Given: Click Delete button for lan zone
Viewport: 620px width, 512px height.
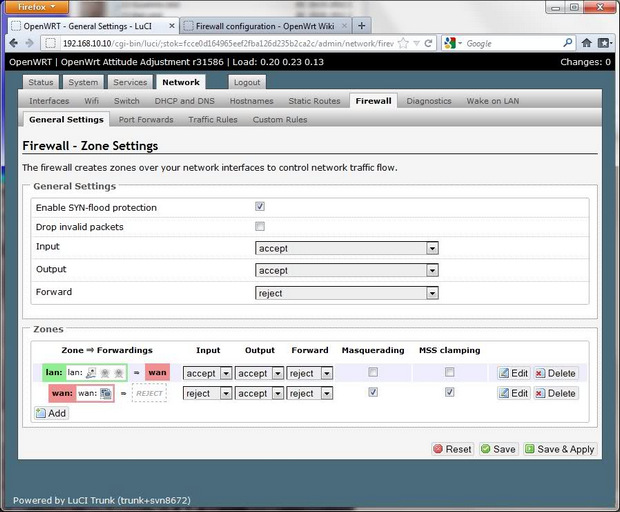Looking at the screenshot, I should [x=556, y=373].
